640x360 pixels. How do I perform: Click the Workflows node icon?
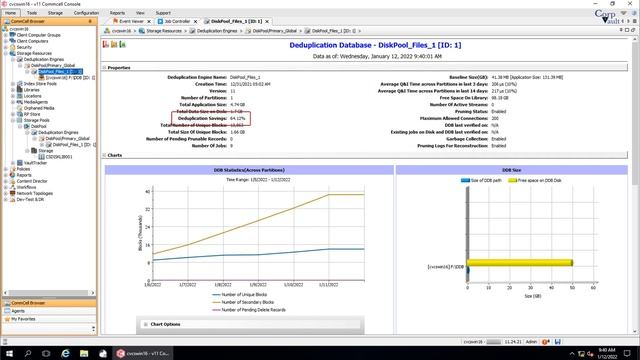tap(13, 187)
